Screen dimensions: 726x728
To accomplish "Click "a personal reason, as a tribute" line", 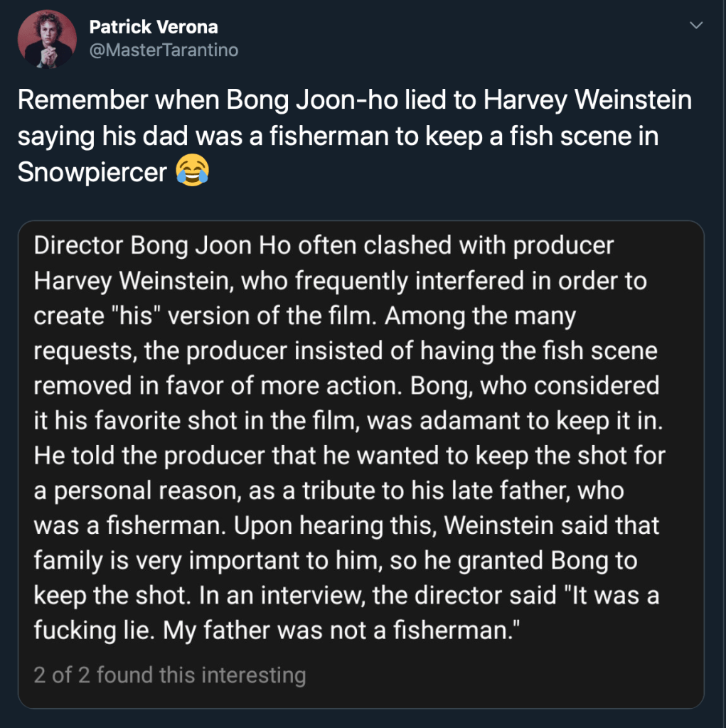I will [x=329, y=491].
